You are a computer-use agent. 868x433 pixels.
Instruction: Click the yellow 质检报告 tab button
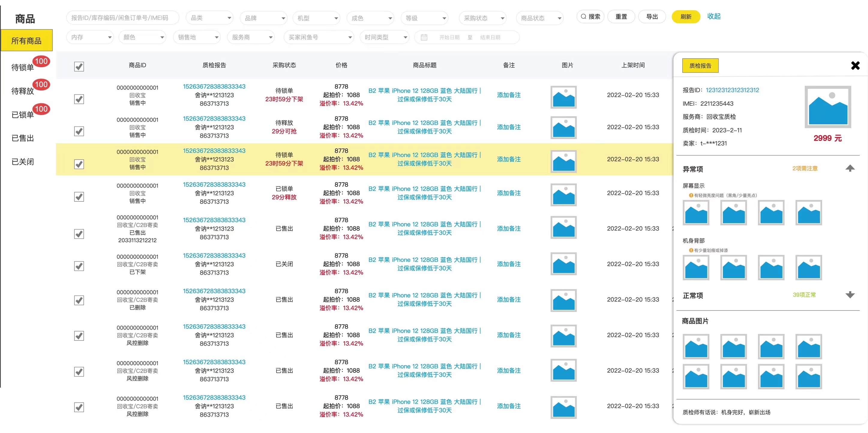[700, 65]
